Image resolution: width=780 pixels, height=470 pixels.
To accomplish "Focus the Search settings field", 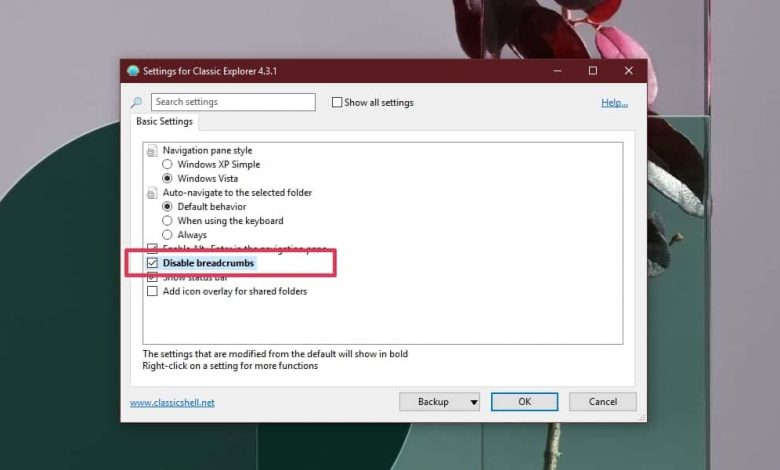I will [x=233, y=102].
